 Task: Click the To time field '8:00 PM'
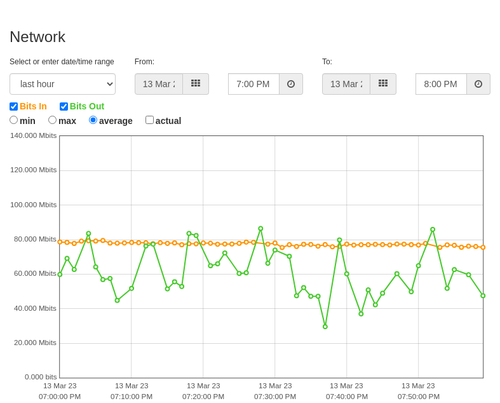[441, 84]
